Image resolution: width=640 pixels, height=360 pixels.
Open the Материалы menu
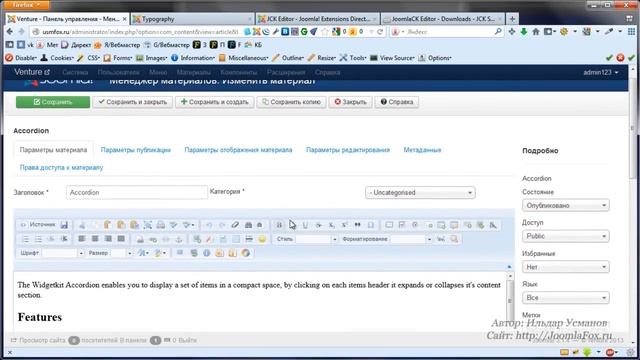click(193, 72)
